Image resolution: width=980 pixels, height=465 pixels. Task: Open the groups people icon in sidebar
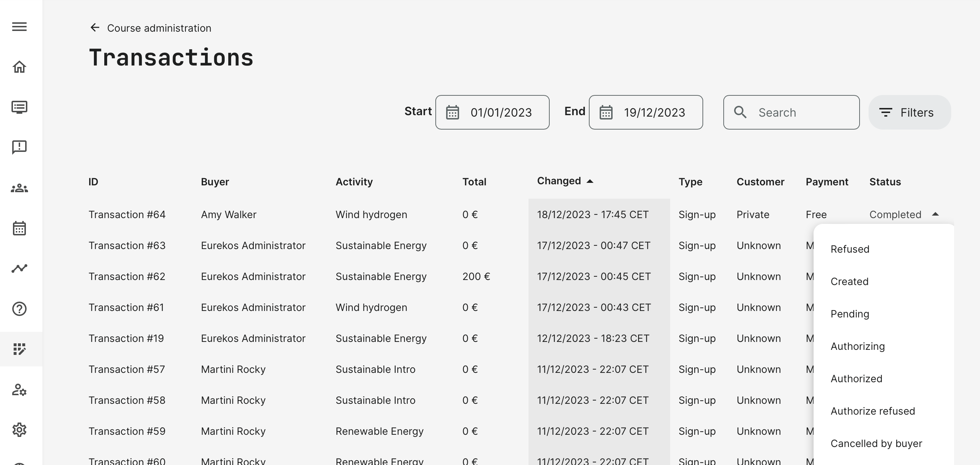(19, 188)
